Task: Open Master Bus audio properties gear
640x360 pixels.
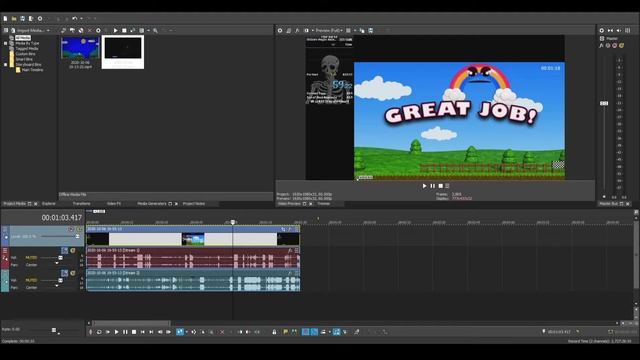Action: pyautogui.click(x=602, y=31)
